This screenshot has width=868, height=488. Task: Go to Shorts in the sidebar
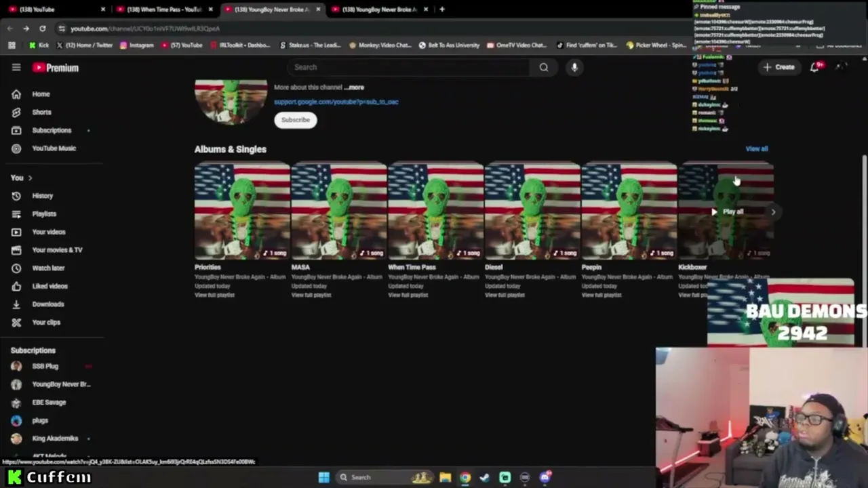click(41, 112)
